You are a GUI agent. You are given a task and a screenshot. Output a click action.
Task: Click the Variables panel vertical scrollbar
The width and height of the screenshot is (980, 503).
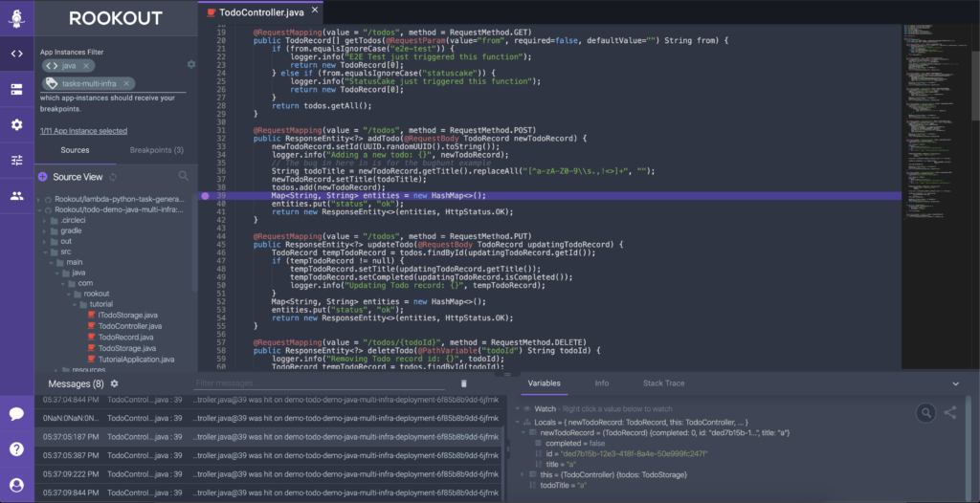coord(969,447)
